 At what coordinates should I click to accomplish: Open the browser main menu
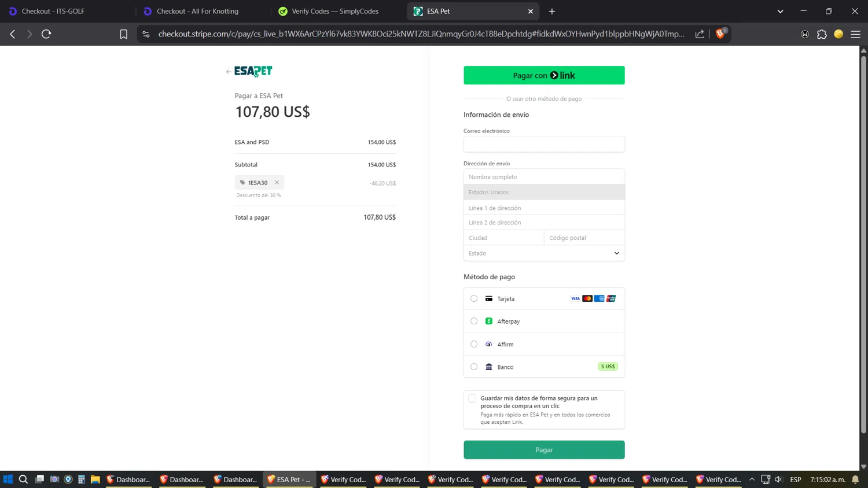[x=855, y=34]
